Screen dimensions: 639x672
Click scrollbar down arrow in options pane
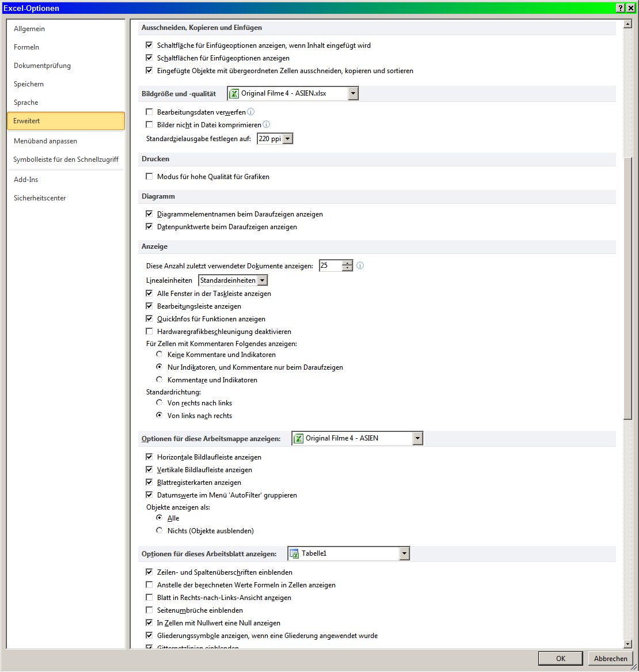coord(628,644)
